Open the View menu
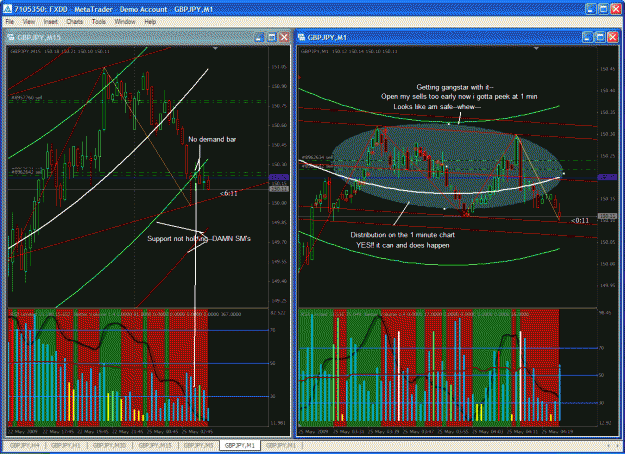This screenshot has width=625, height=454. (x=29, y=22)
